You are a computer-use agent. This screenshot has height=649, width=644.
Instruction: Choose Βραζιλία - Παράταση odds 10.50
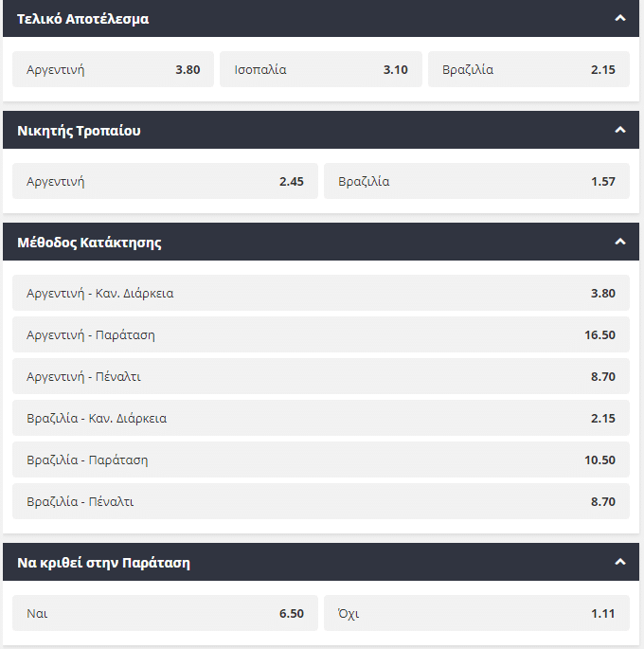tap(321, 460)
